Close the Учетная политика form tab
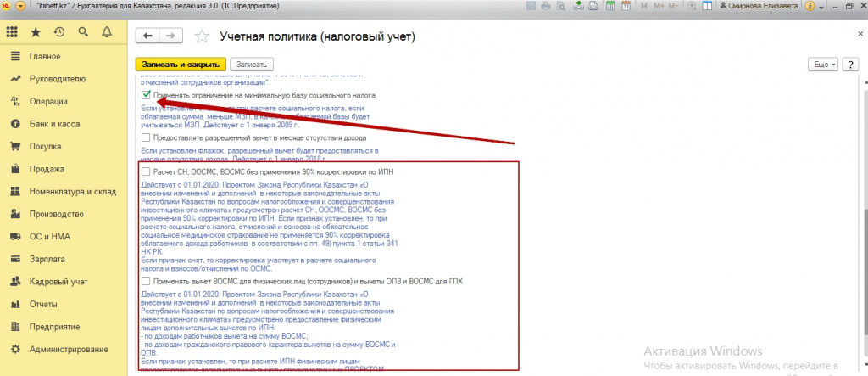This screenshot has width=868, height=376. coord(859,33)
